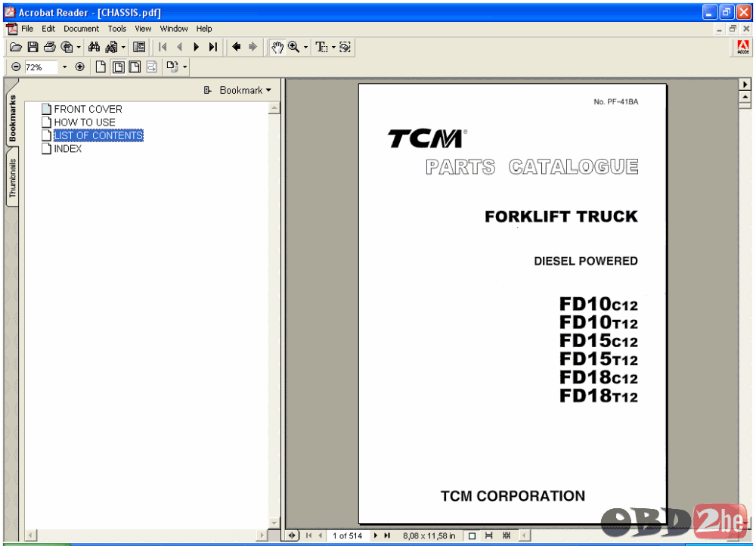This screenshot has width=756, height=546.
Task: Click the Reflow page icon
Action: pyautogui.click(x=152, y=67)
